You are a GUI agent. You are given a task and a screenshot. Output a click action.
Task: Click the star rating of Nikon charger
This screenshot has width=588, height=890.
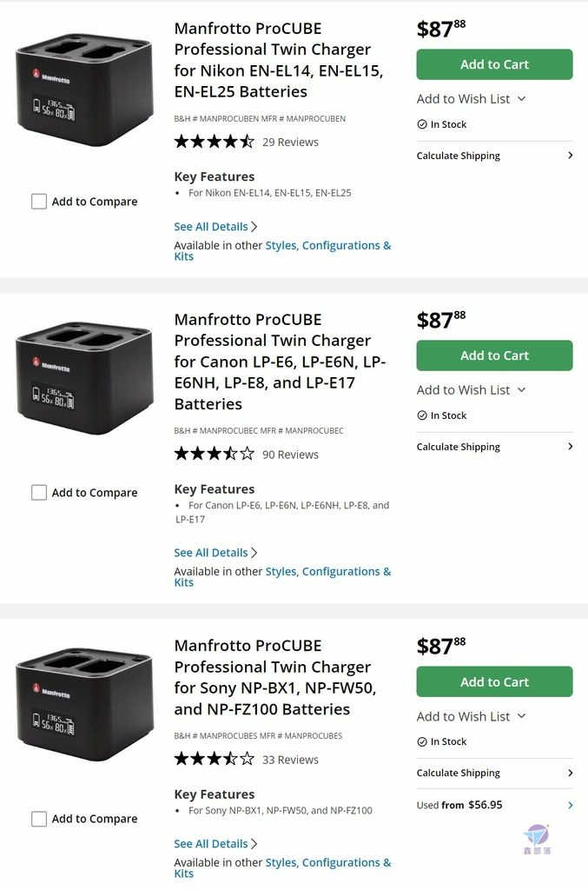click(215, 142)
